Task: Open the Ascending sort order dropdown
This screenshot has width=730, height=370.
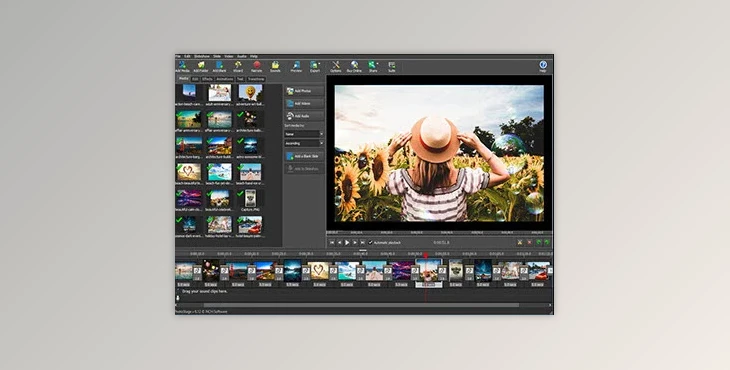Action: 304,143
